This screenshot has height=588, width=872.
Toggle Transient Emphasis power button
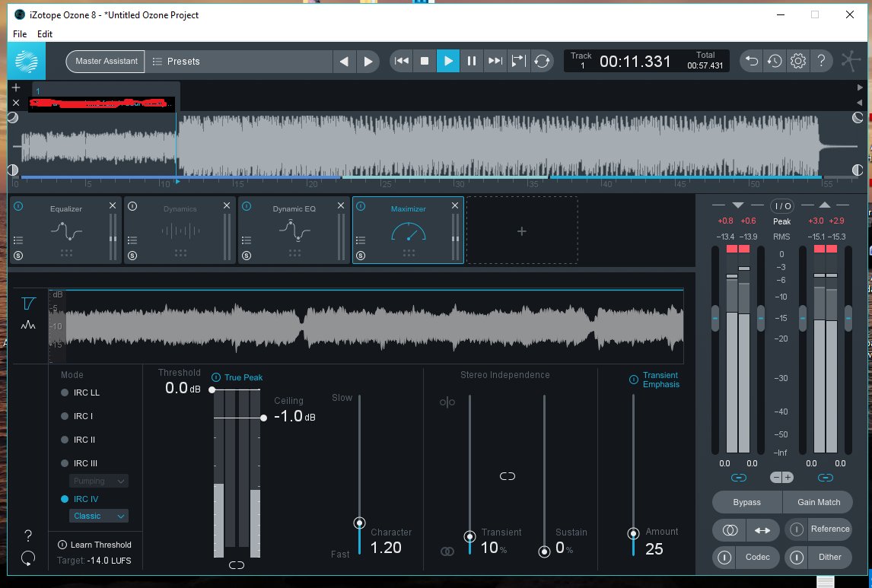[x=633, y=380]
